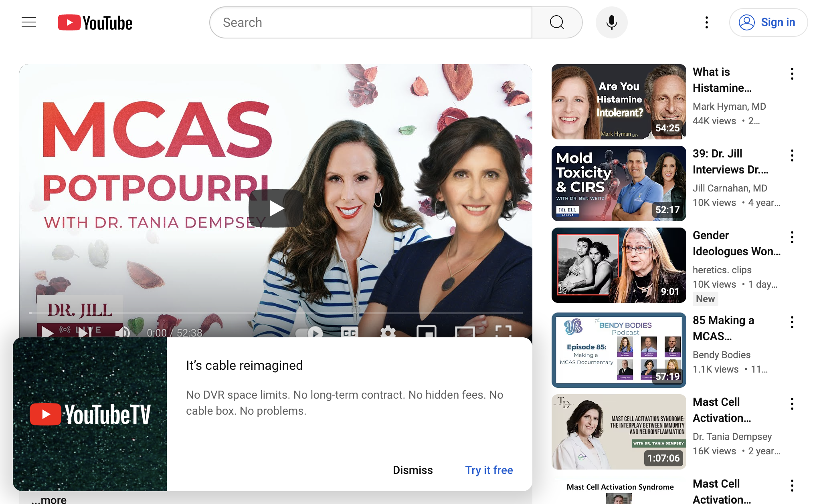The width and height of the screenshot is (821, 504).
Task: Open options for Gender Ideologues video
Action: pos(792,237)
